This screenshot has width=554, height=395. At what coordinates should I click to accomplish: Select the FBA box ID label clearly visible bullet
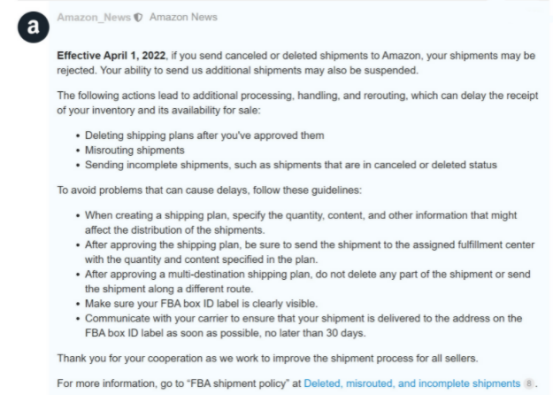pyautogui.click(x=201, y=303)
